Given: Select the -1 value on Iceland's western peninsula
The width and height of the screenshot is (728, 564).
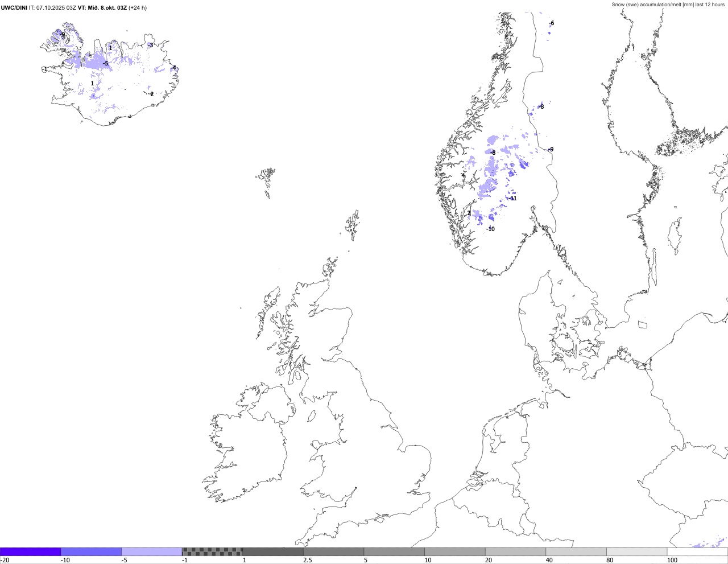Looking at the screenshot, I should [45, 69].
